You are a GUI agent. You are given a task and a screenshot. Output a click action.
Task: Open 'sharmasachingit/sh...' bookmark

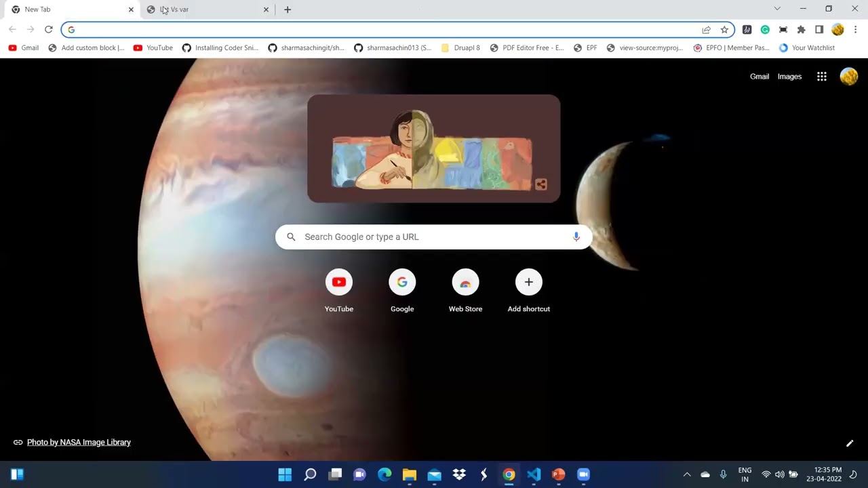coord(306,48)
